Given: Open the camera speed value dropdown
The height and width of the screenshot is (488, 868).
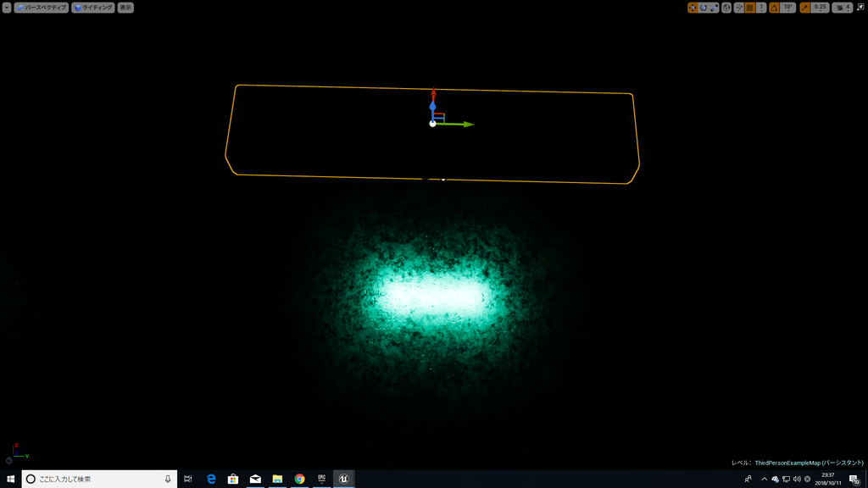Looking at the screenshot, I should 847,7.
